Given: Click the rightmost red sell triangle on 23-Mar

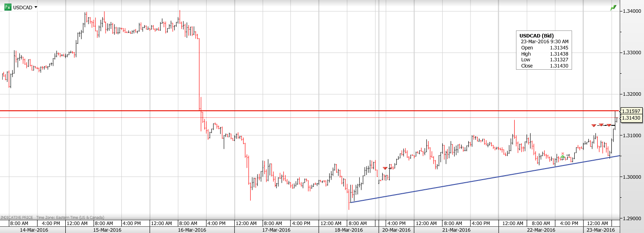Looking at the screenshot, I should 609,126.
